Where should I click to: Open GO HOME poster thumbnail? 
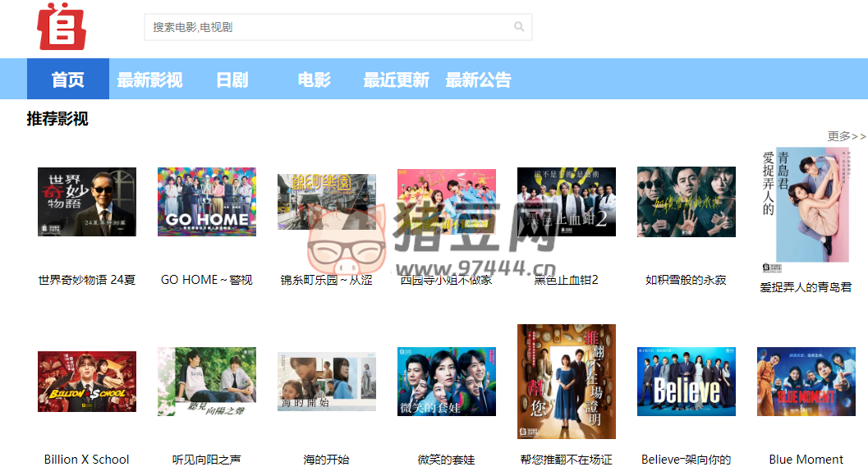(x=207, y=202)
